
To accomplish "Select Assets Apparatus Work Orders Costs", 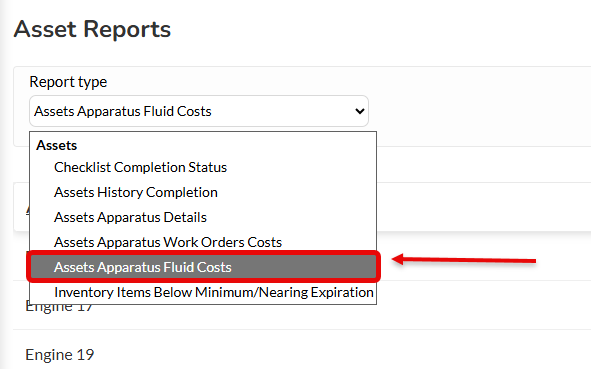I will 168,242.
